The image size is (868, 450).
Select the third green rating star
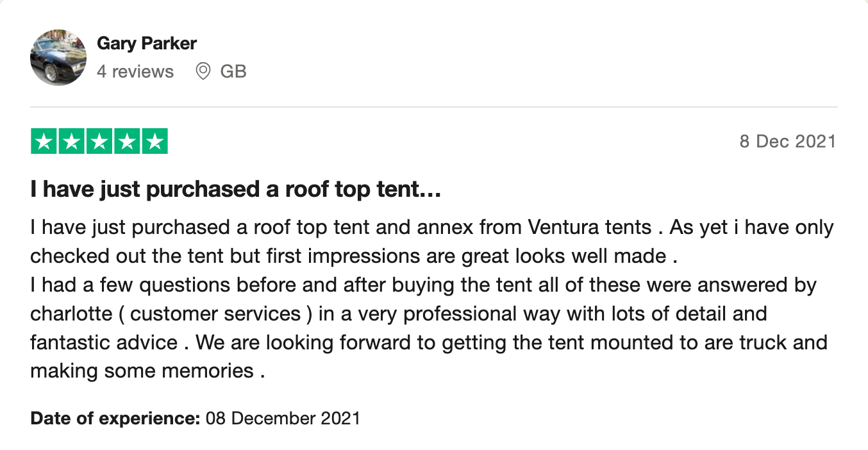point(99,142)
